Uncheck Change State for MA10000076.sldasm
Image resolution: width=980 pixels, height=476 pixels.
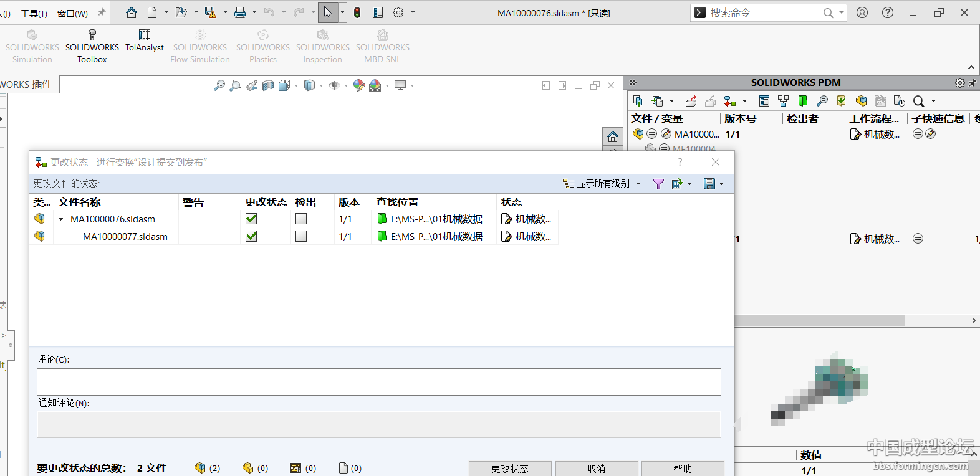pyautogui.click(x=251, y=219)
